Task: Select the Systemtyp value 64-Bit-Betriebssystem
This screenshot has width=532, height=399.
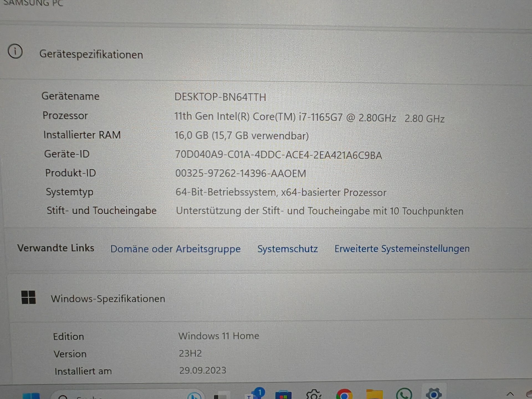Action: (281, 192)
